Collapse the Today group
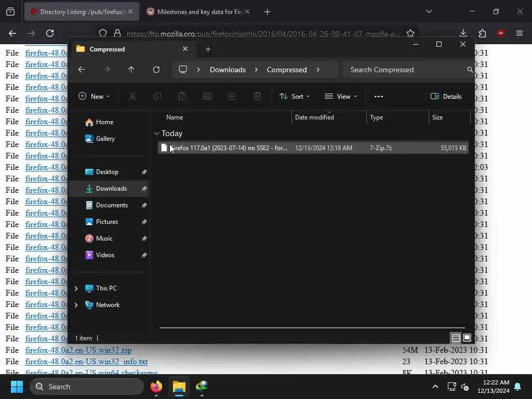 pos(156,134)
